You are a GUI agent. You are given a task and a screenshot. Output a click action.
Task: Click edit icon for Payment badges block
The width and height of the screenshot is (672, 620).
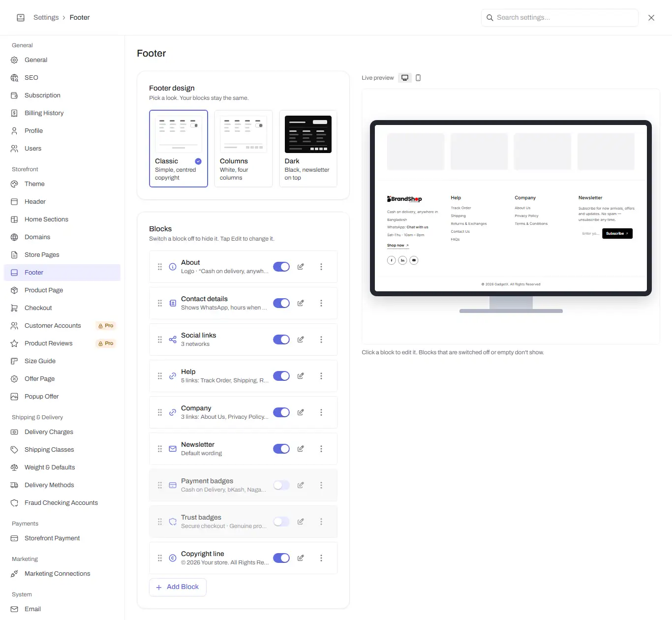point(301,485)
